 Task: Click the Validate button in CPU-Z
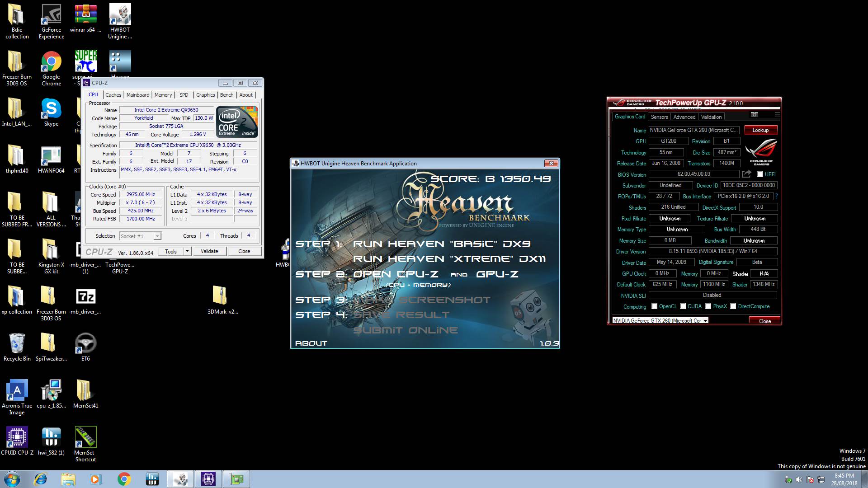click(x=209, y=251)
